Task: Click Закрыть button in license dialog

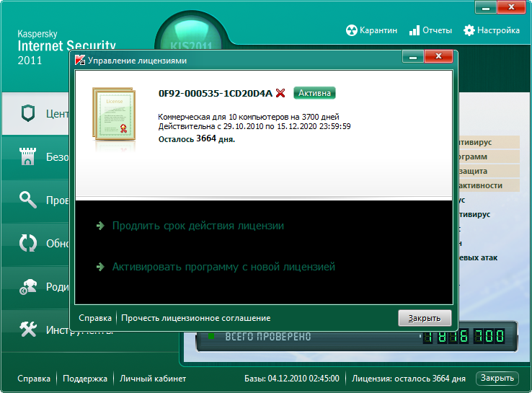Action: (425, 318)
